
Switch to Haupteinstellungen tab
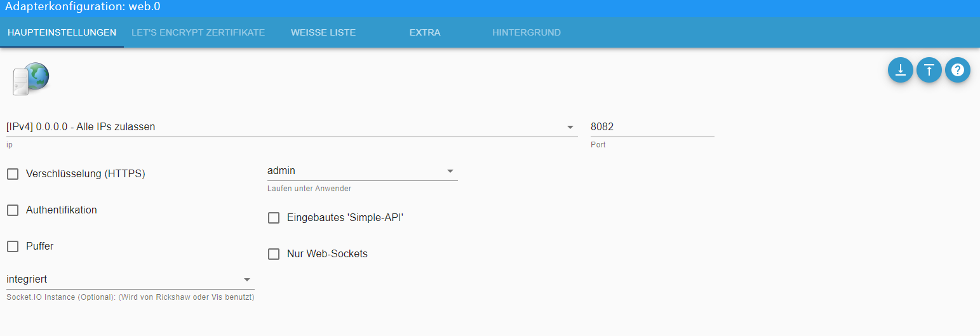click(x=62, y=32)
